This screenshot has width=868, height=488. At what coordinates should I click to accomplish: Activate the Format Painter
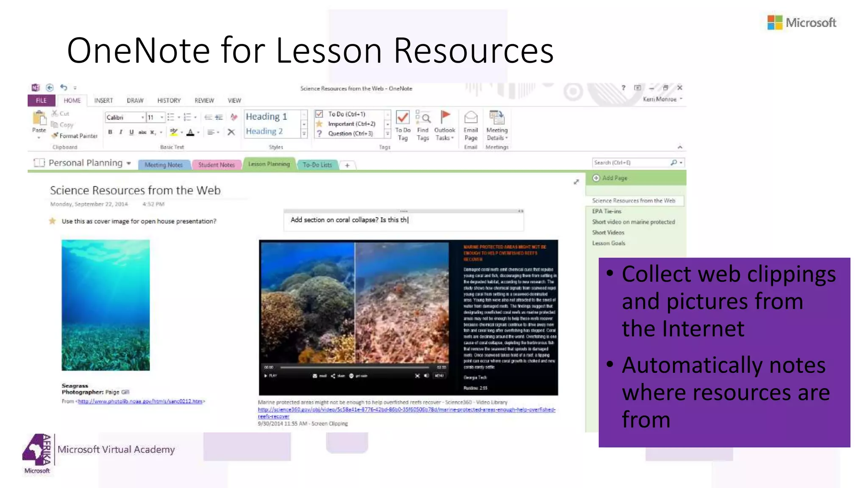point(75,136)
